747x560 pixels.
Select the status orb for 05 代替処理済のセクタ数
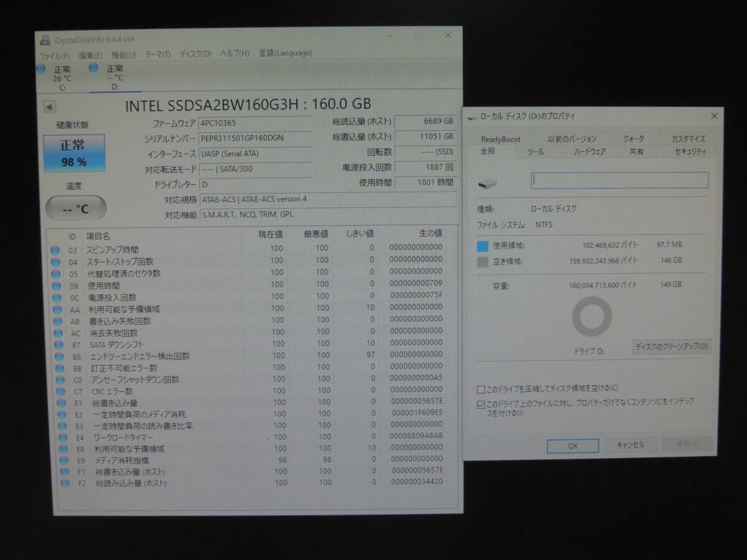55,274
